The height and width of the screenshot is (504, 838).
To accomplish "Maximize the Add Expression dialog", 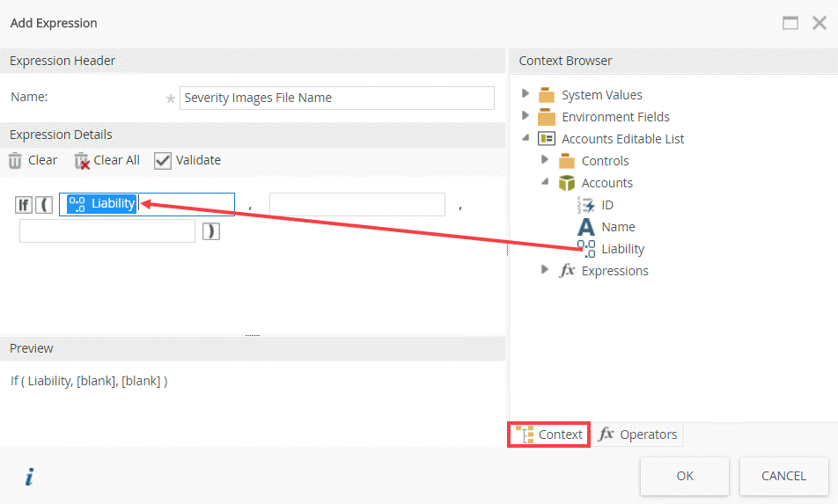I will click(x=790, y=23).
